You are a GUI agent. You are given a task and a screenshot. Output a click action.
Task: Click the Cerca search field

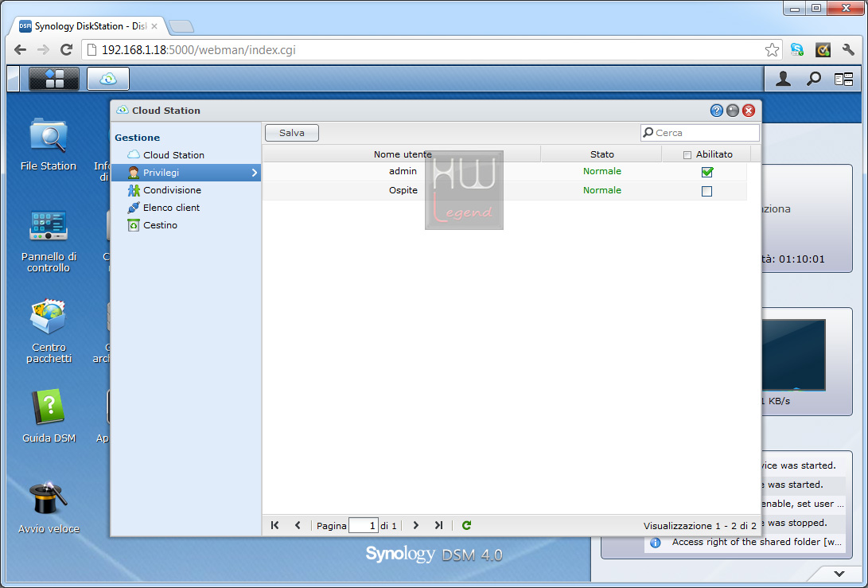point(699,133)
